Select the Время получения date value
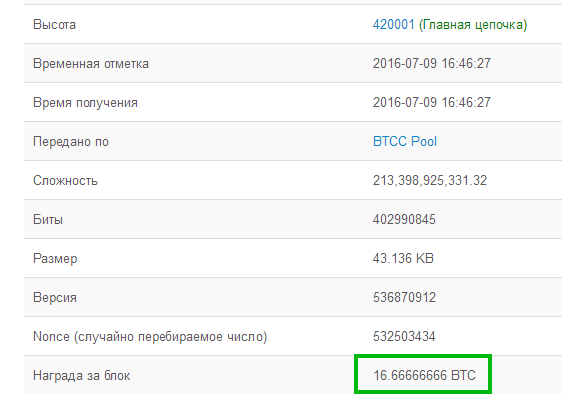The image size is (562, 403). pos(432,103)
